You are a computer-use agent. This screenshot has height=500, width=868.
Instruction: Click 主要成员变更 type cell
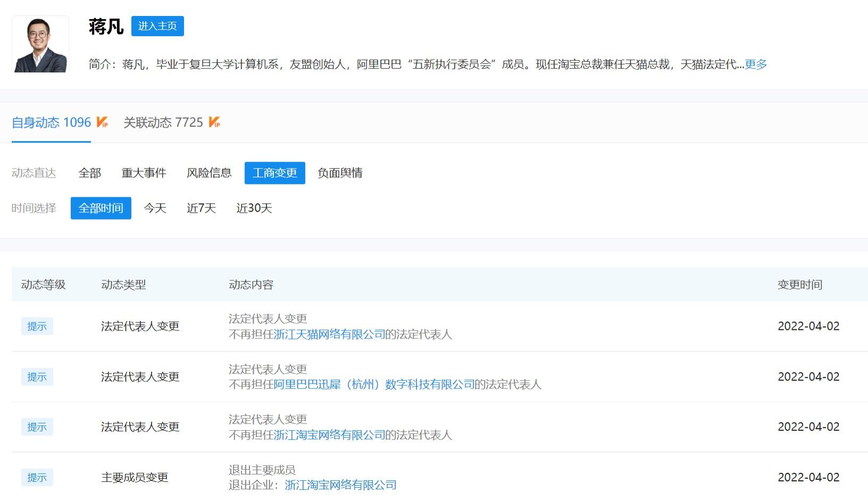click(135, 478)
